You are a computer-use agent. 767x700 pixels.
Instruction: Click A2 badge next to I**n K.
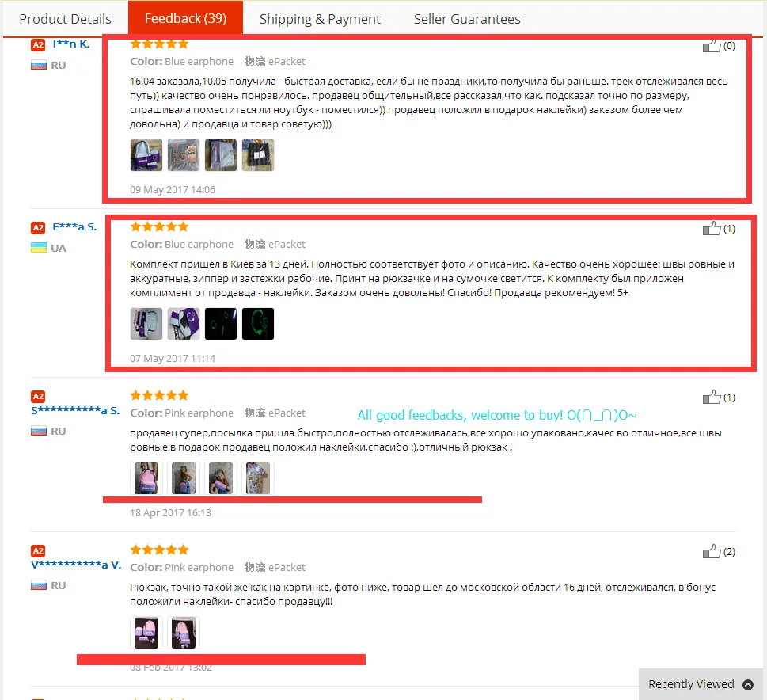click(38, 45)
